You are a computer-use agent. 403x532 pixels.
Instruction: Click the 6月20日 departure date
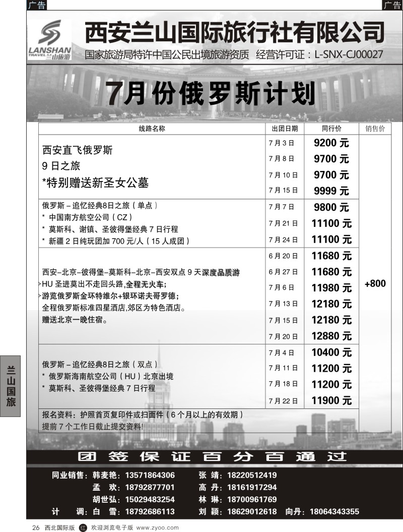coord(283,256)
